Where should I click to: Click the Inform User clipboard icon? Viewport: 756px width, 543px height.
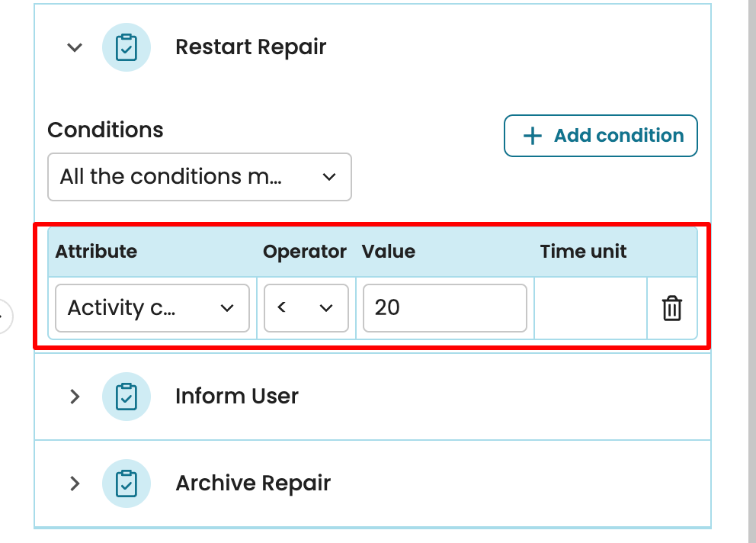pos(126,397)
